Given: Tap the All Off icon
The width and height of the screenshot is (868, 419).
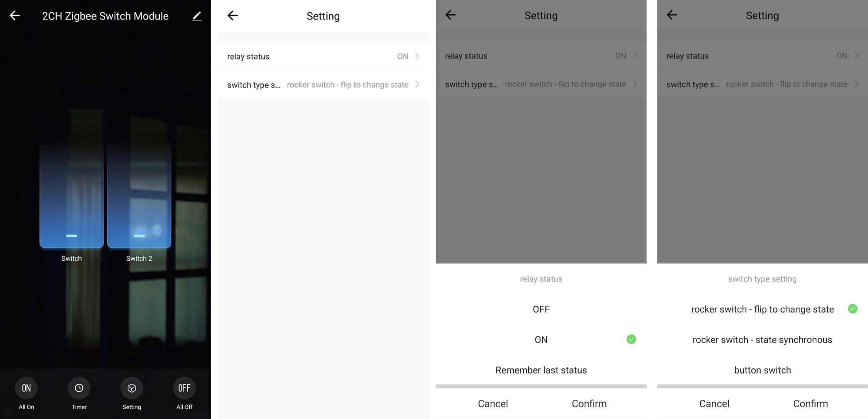Looking at the screenshot, I should pos(184,388).
